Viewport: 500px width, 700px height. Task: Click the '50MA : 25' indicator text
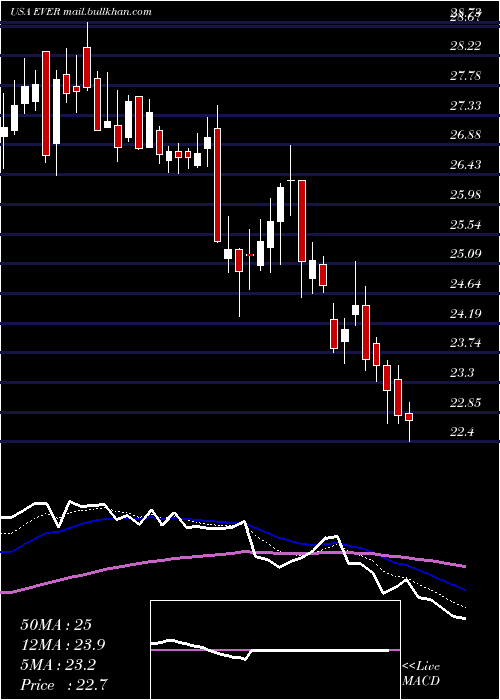pos(56,625)
